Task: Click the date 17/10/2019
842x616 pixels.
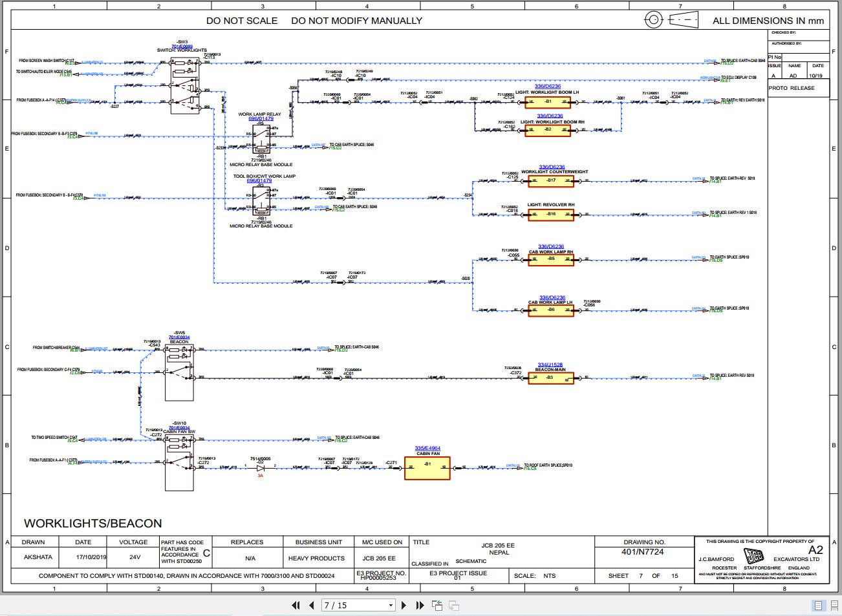Action: click(x=92, y=557)
